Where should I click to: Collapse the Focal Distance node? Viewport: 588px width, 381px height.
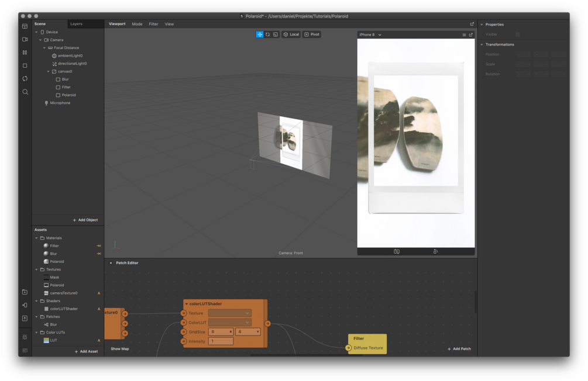tap(44, 48)
